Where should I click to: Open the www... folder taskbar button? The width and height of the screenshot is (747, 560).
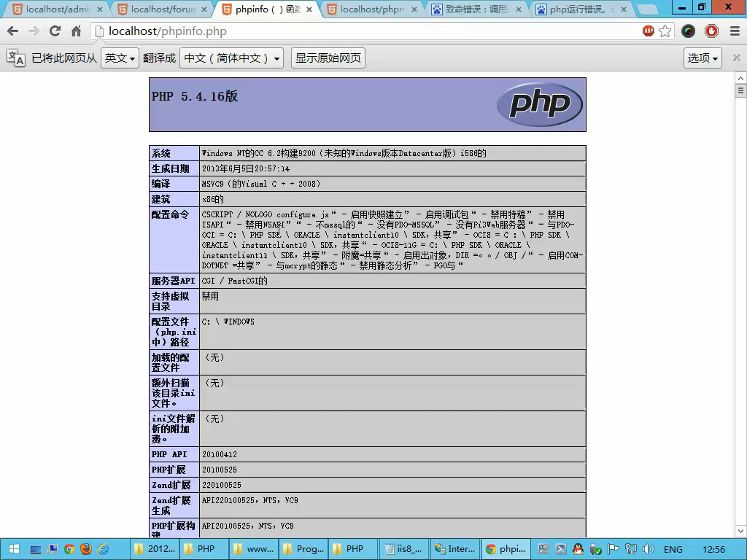click(253, 549)
